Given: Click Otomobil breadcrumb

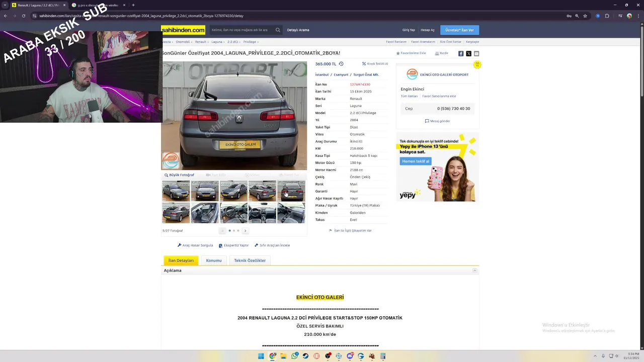Looking at the screenshot, I should 183,42.
